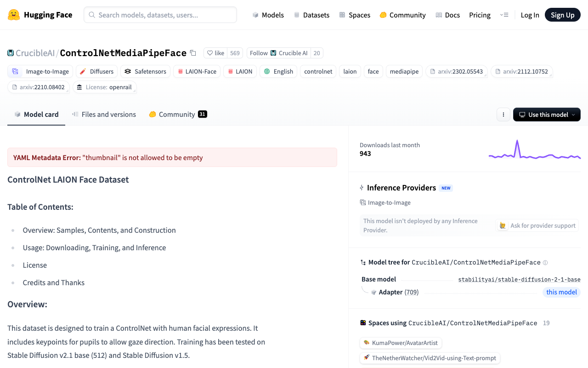Switch to the Model card tab
This screenshot has width=588, height=368.
[x=36, y=115]
